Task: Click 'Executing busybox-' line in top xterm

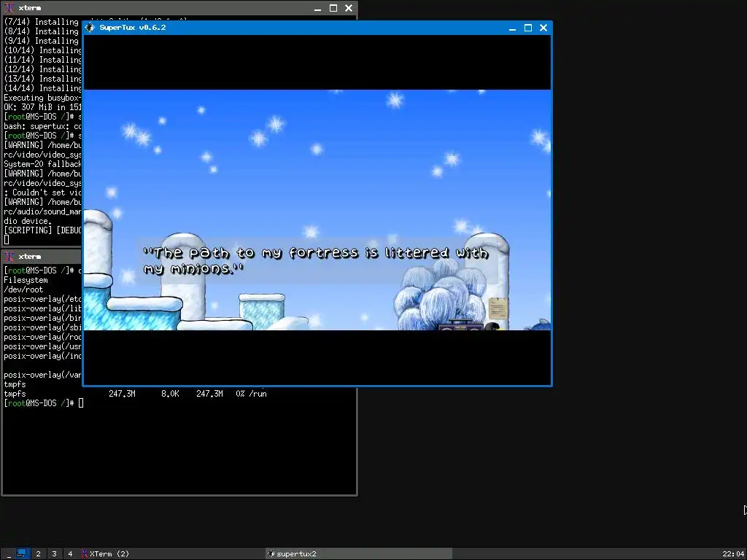Action: (x=42, y=98)
